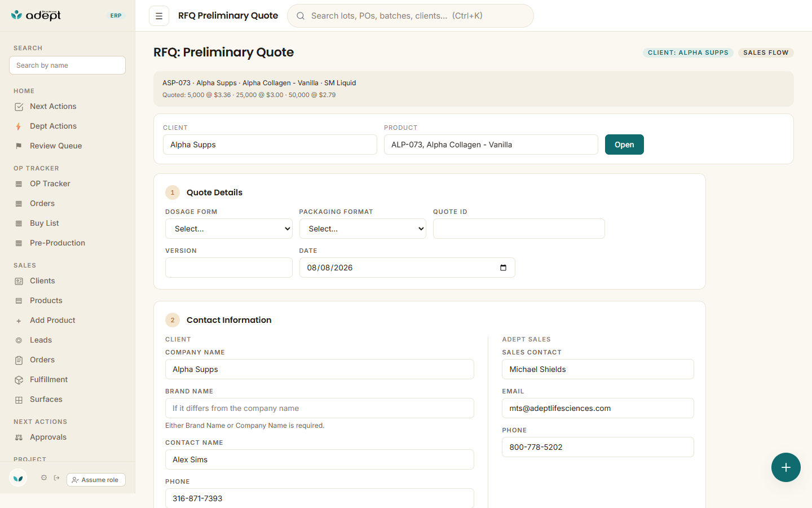
Task: Click the icon beside Buy List
Action: (x=19, y=224)
